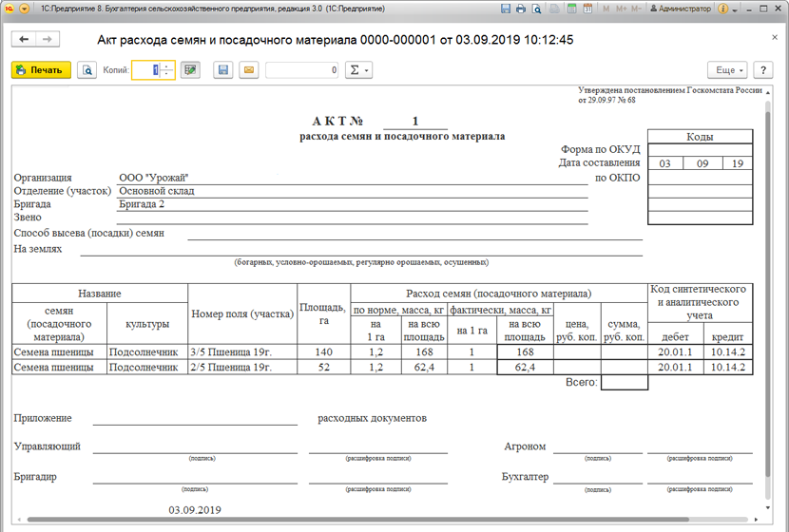Click the M memory button in title bar
789x532 pixels.
pyautogui.click(x=606, y=9)
